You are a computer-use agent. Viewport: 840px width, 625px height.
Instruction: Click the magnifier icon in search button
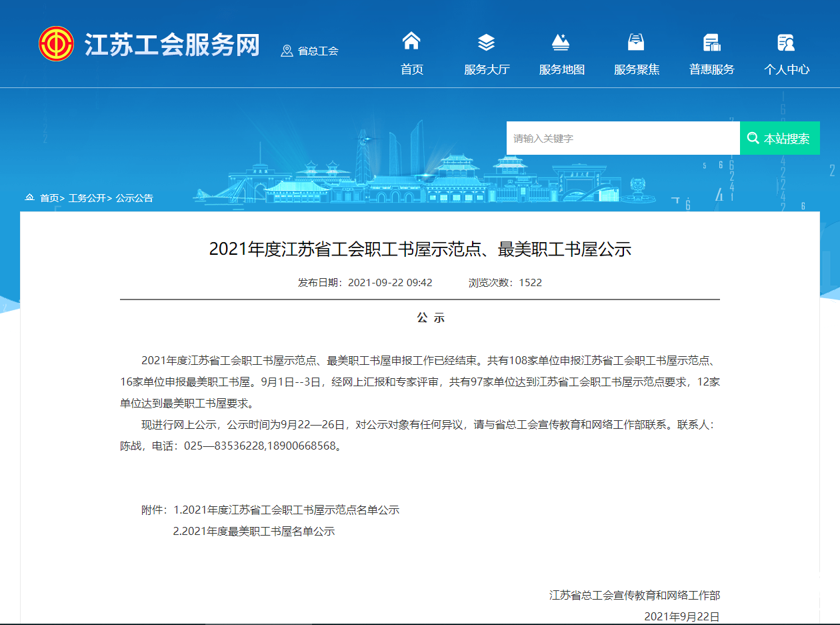(x=753, y=138)
